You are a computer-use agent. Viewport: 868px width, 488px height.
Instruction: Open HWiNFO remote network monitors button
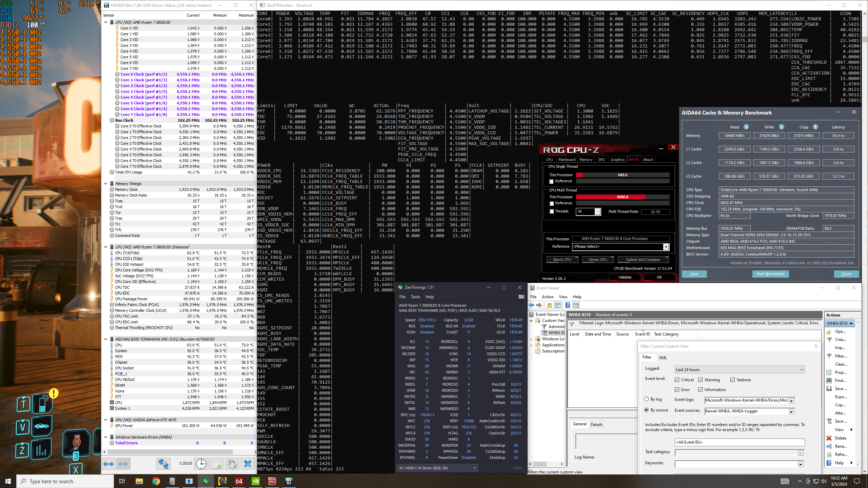tap(163, 464)
